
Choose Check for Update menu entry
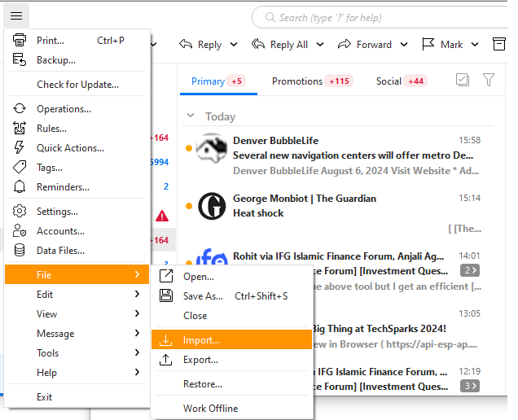77,85
